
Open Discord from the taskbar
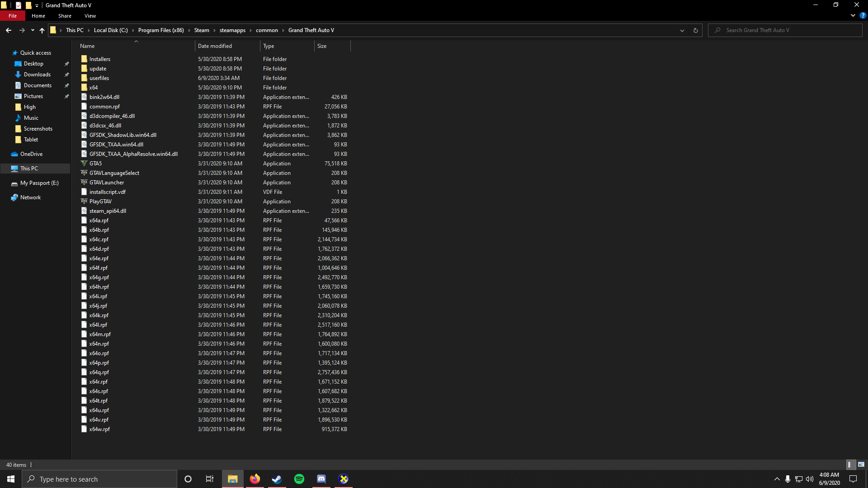pyautogui.click(x=321, y=479)
